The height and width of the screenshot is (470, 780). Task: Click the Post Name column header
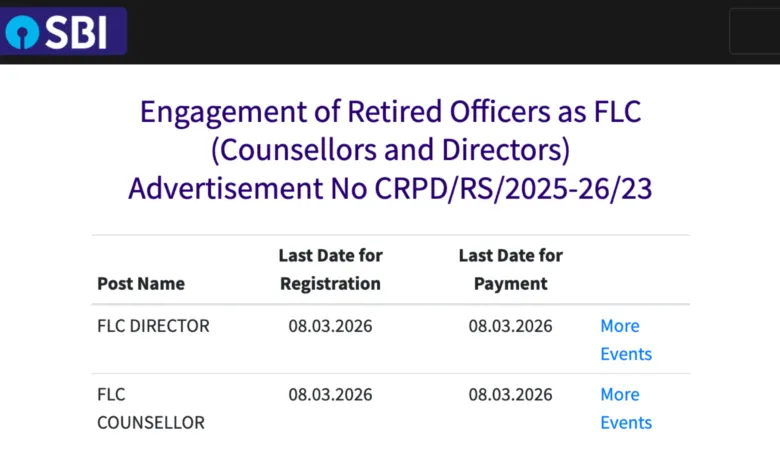tap(141, 283)
